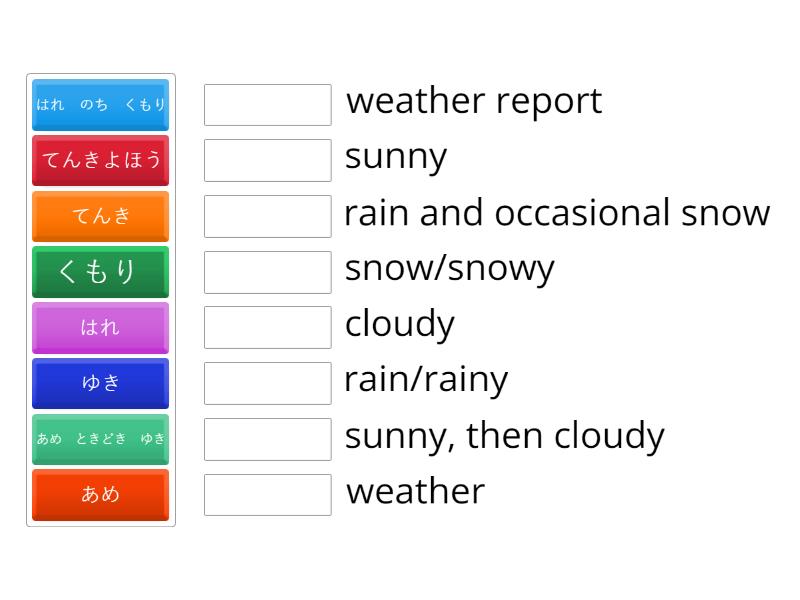Choose the purple はれ tile
The height and width of the screenshot is (600, 800).
tap(101, 327)
